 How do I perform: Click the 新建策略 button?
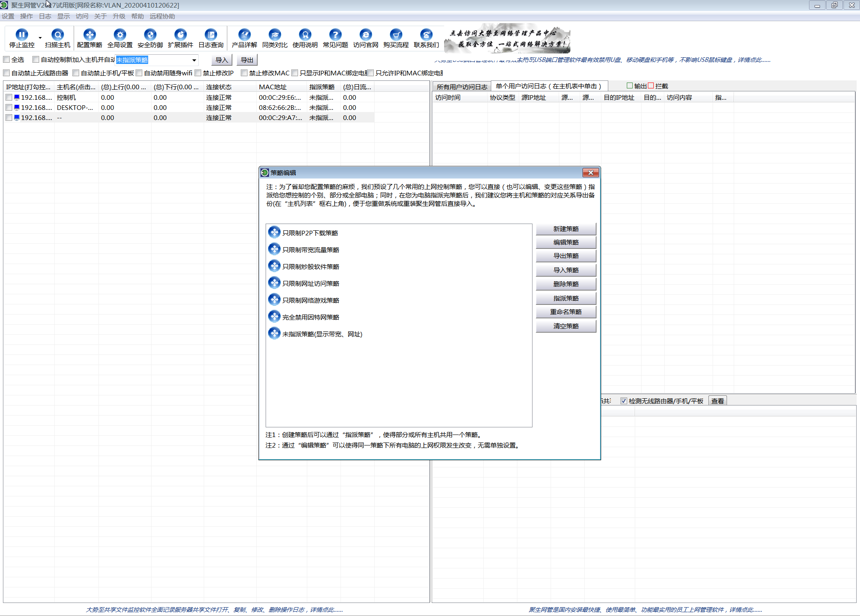[566, 229]
